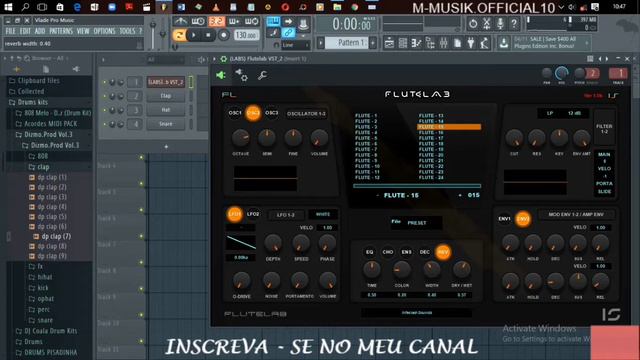Screen dimensions: 640x360
Task: Toggle the DEC effect button
Action: pyautogui.click(x=424, y=252)
